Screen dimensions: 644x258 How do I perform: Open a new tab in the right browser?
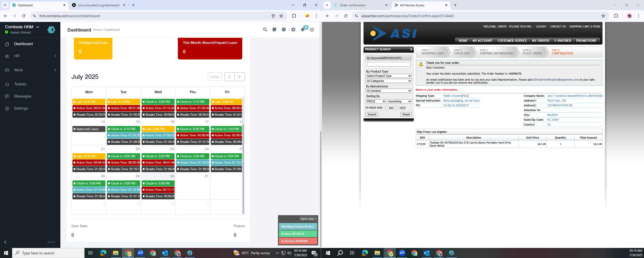[x=455, y=5]
